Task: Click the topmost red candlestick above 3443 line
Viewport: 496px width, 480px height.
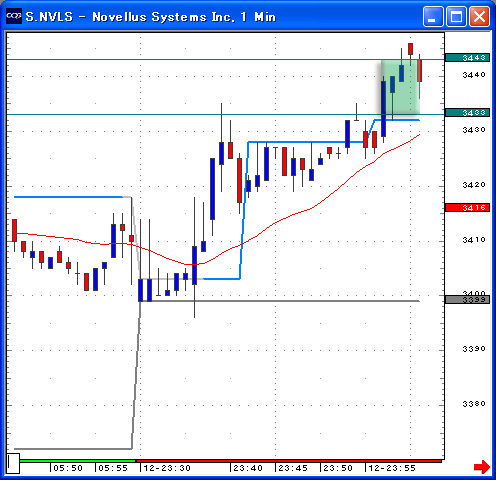Action: point(410,49)
